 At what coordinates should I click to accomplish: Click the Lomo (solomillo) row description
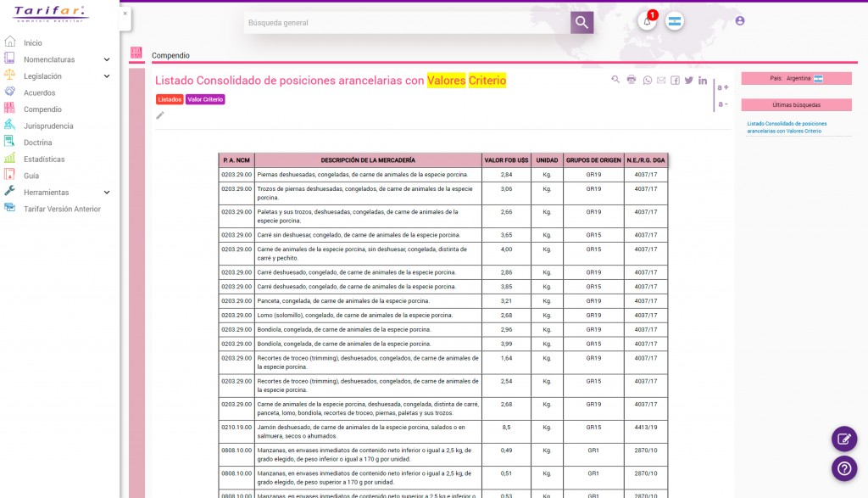click(x=355, y=316)
